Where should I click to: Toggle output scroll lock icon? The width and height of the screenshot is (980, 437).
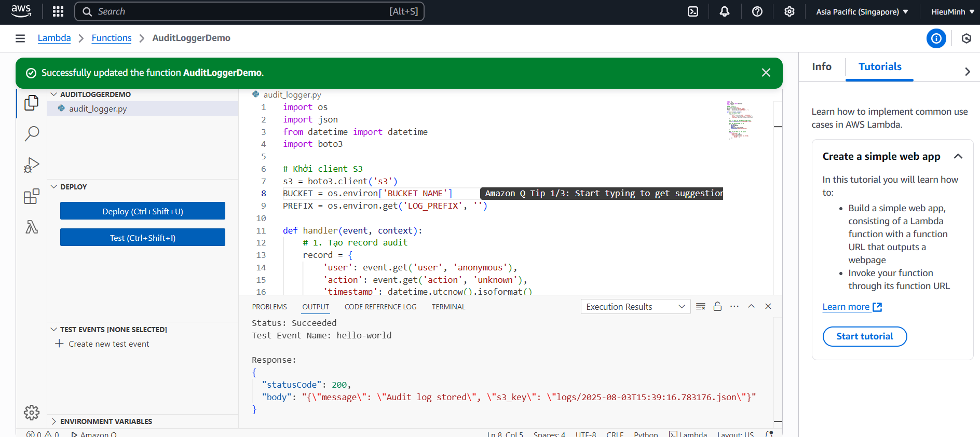coord(717,306)
